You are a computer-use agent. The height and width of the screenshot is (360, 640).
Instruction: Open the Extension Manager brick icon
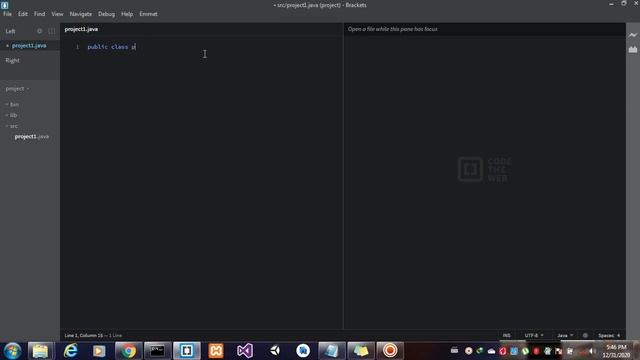coord(633,49)
